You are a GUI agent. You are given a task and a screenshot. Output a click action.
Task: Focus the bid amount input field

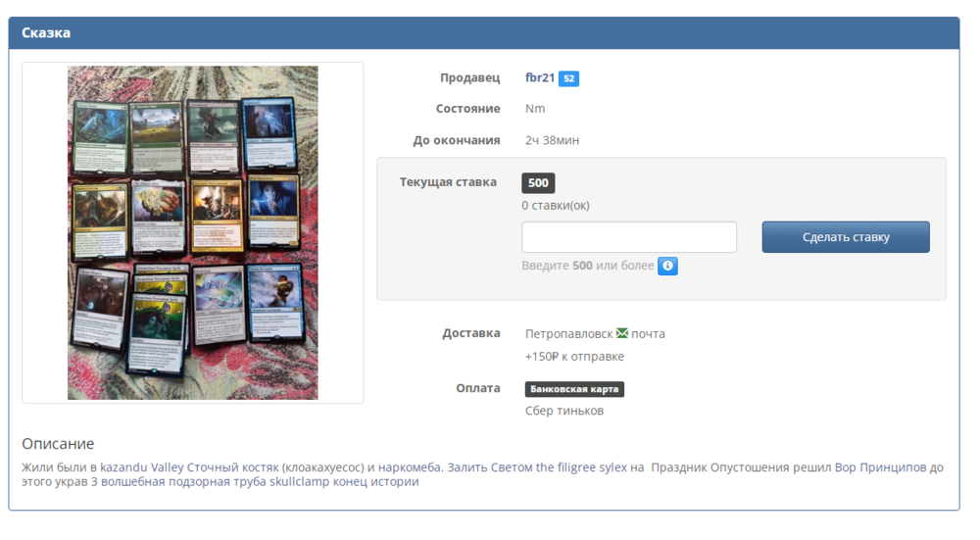(x=628, y=237)
